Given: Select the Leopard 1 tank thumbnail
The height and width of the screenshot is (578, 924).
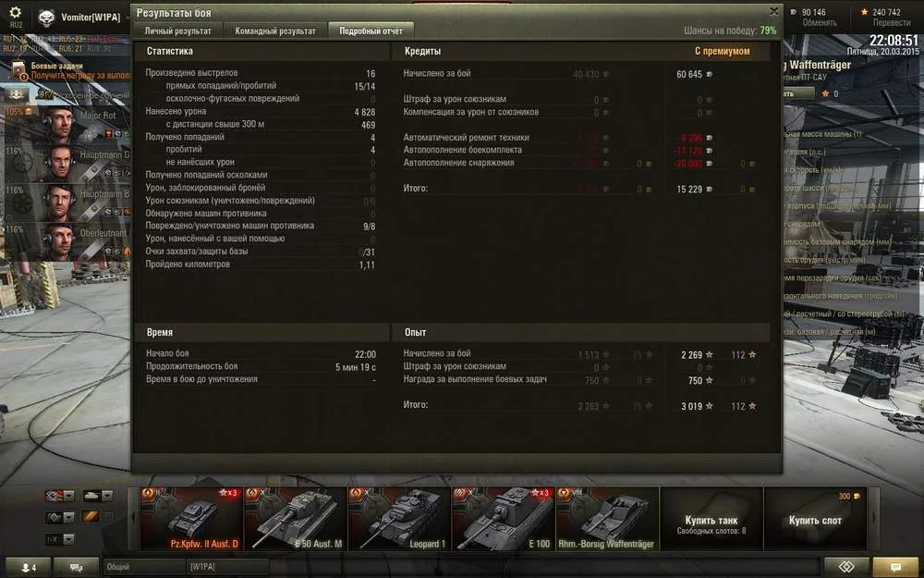Looking at the screenshot, I should (399, 520).
